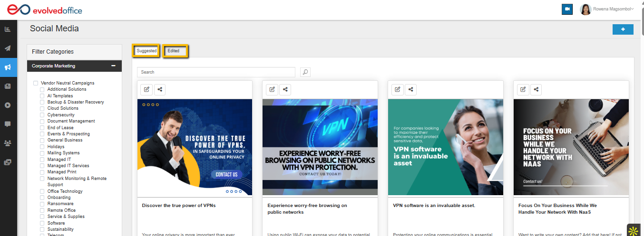
Task: Check the Events & Prospecting checkbox
Action: (42, 134)
